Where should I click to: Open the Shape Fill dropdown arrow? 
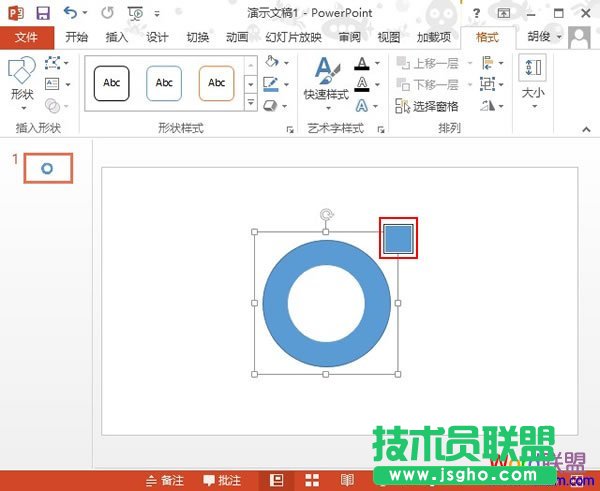pyautogui.click(x=286, y=63)
